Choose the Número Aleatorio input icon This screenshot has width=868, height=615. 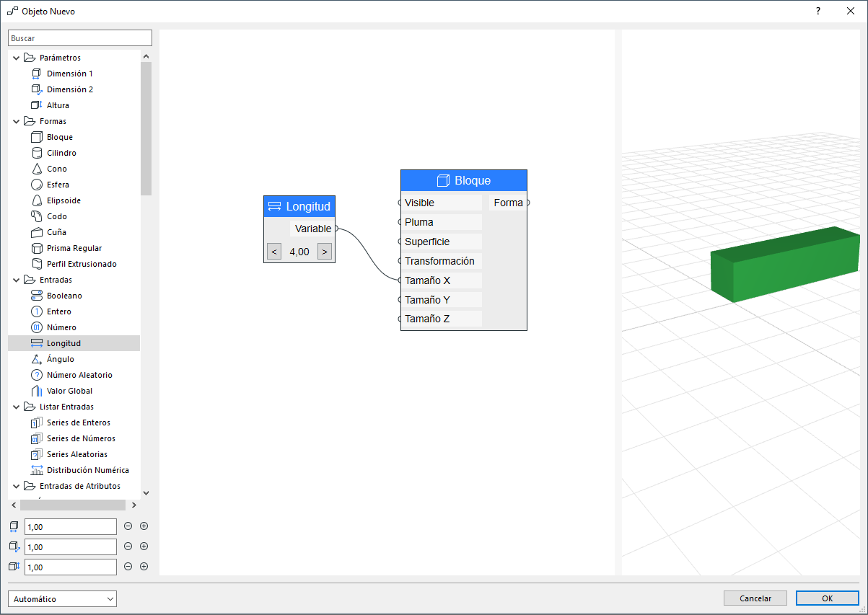coord(38,375)
